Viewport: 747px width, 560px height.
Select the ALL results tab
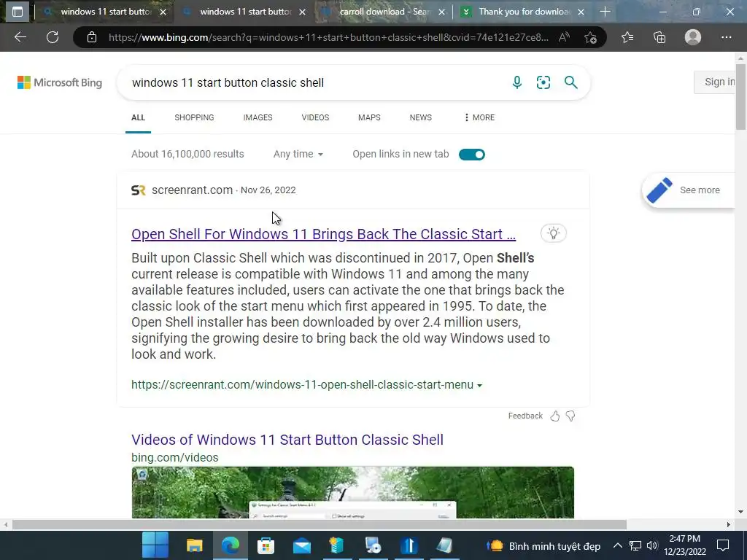[138, 117]
